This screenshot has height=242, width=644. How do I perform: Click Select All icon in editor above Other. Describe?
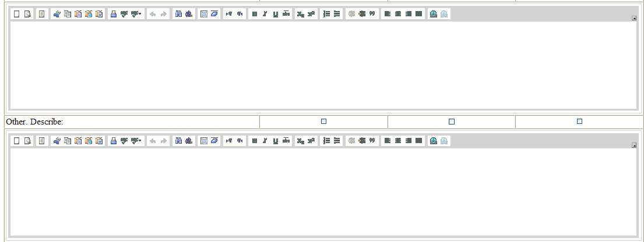(x=204, y=14)
